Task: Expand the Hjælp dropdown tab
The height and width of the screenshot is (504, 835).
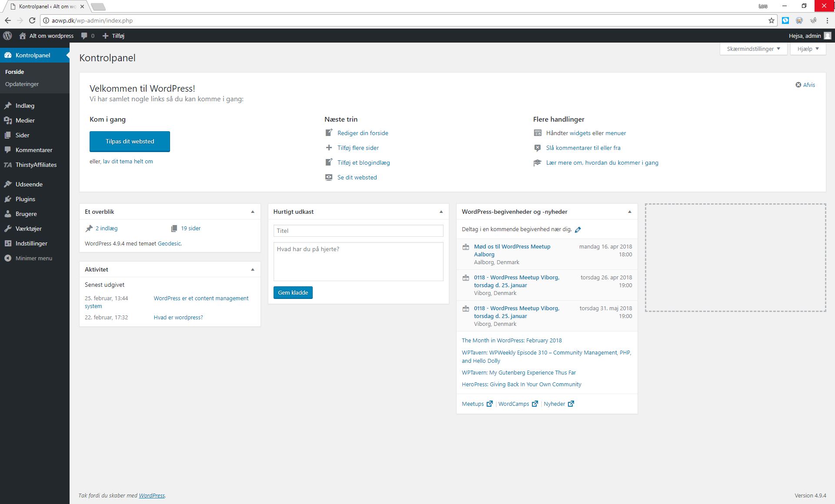Action: click(808, 49)
